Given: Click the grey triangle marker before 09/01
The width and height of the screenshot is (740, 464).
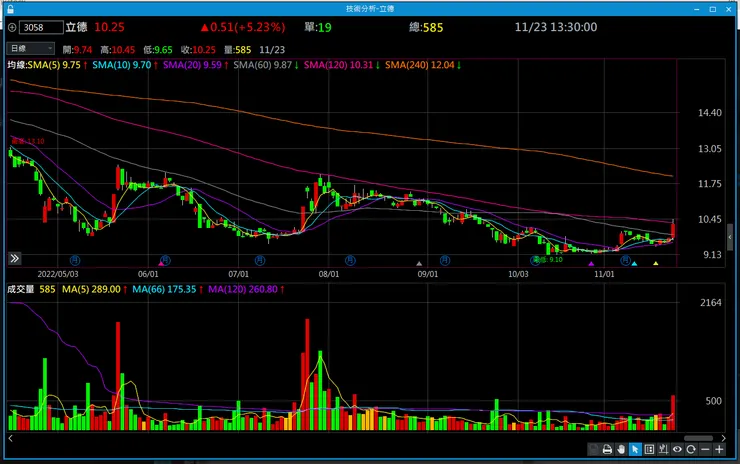Looking at the screenshot, I should [x=419, y=264].
